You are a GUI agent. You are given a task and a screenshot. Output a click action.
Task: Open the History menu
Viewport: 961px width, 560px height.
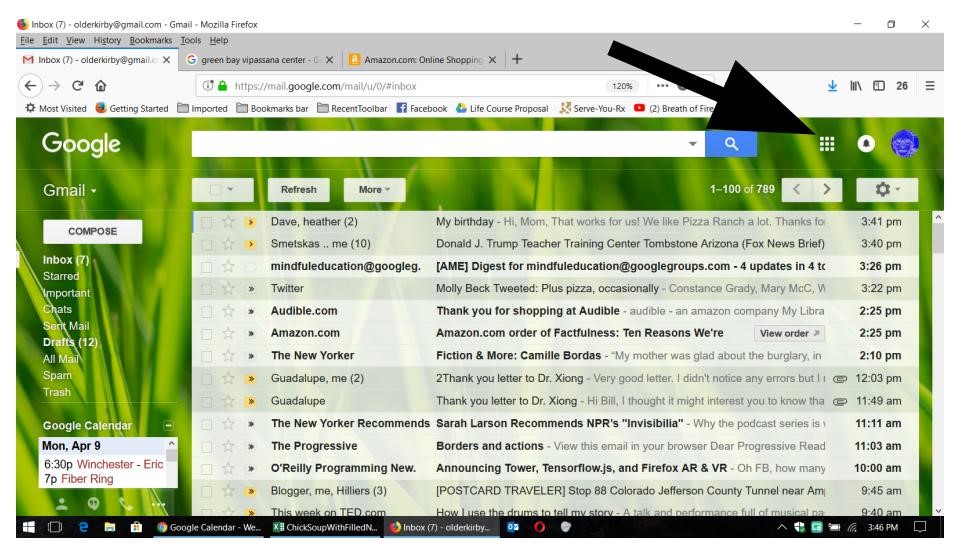107,40
